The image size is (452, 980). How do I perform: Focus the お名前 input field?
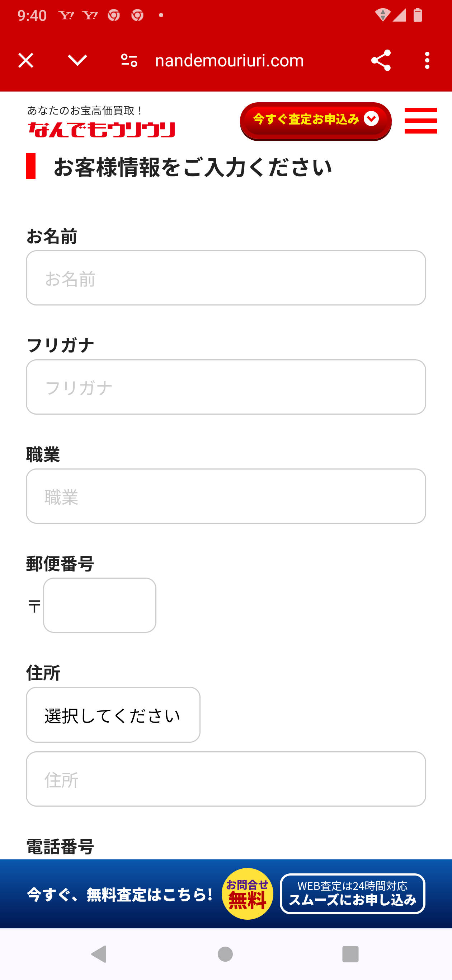click(226, 278)
